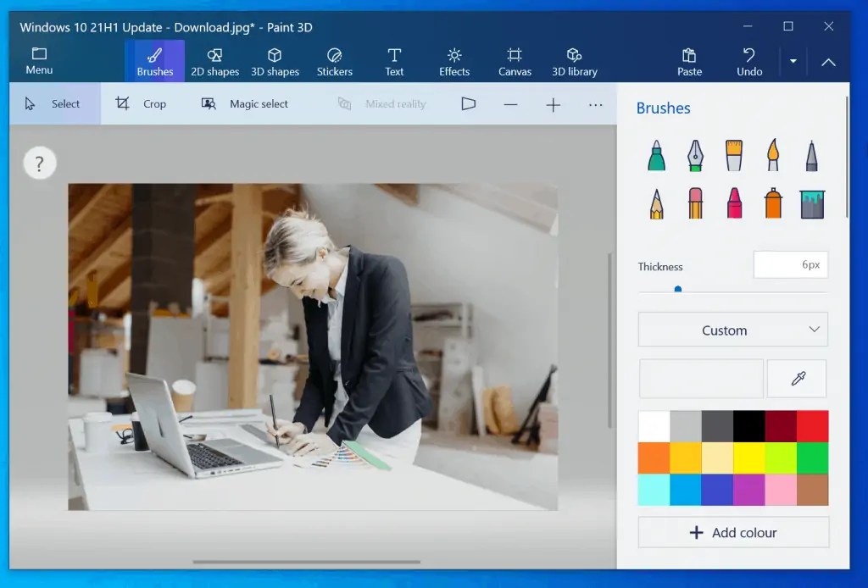
Task: Select the Pencil tool
Action: pyautogui.click(x=656, y=203)
